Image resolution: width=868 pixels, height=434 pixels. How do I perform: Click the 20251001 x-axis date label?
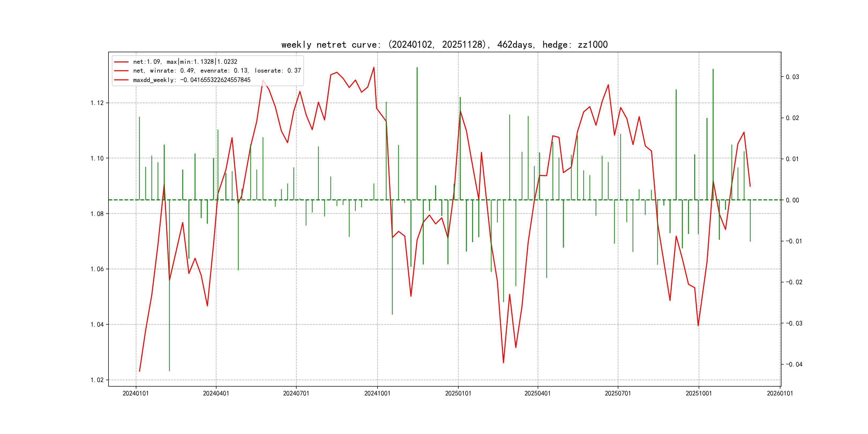[698, 394]
